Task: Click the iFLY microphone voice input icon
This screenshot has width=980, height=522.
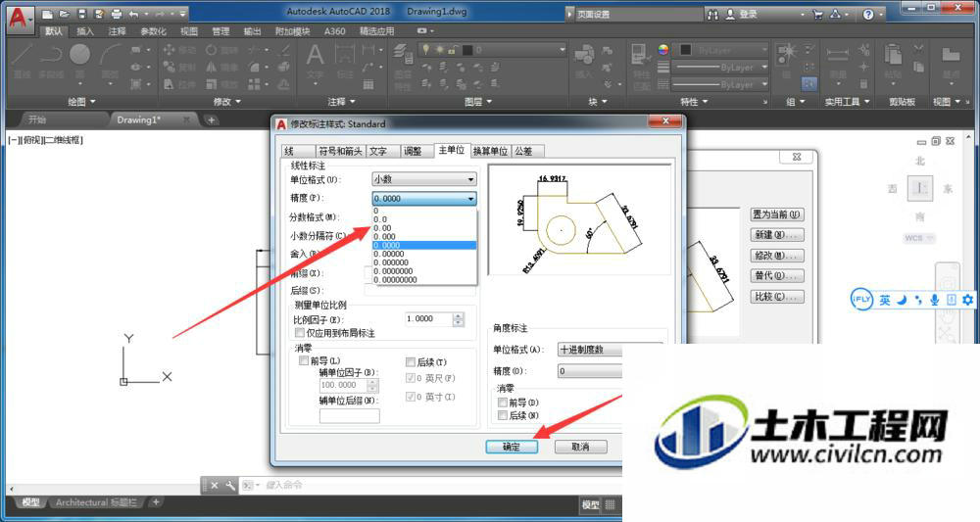Action: click(934, 300)
